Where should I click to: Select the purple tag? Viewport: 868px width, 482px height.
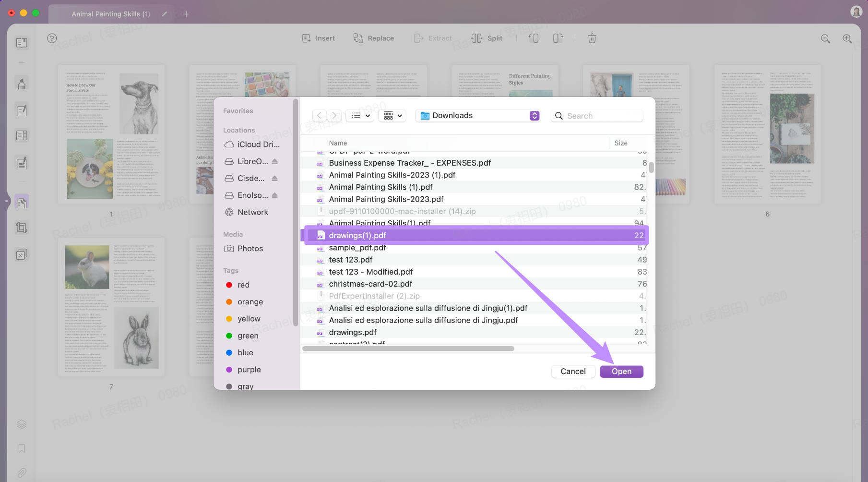pyautogui.click(x=243, y=369)
